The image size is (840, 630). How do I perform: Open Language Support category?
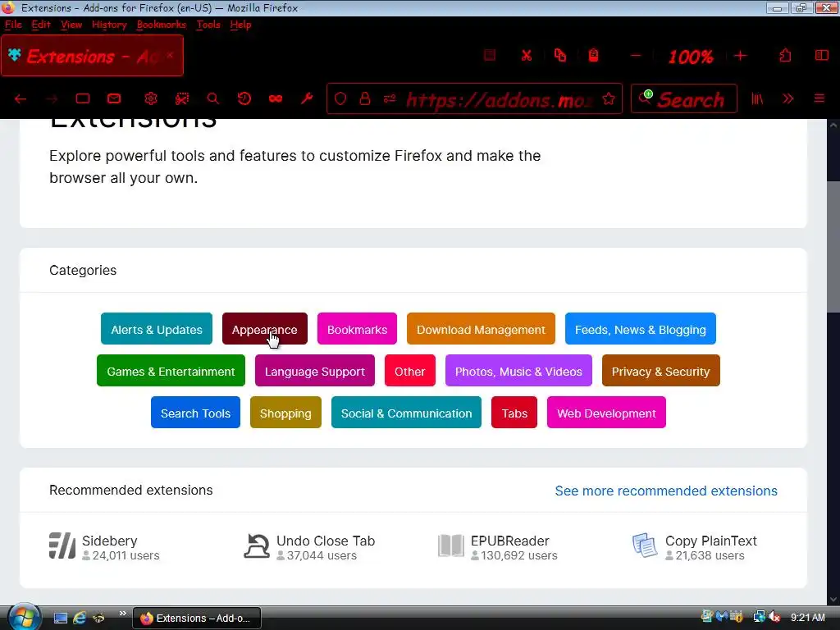pyautogui.click(x=314, y=371)
